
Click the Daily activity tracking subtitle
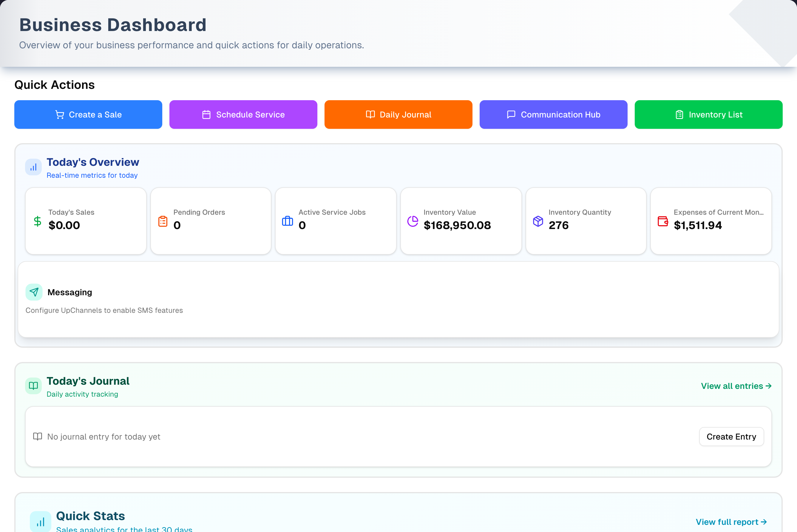82,394
